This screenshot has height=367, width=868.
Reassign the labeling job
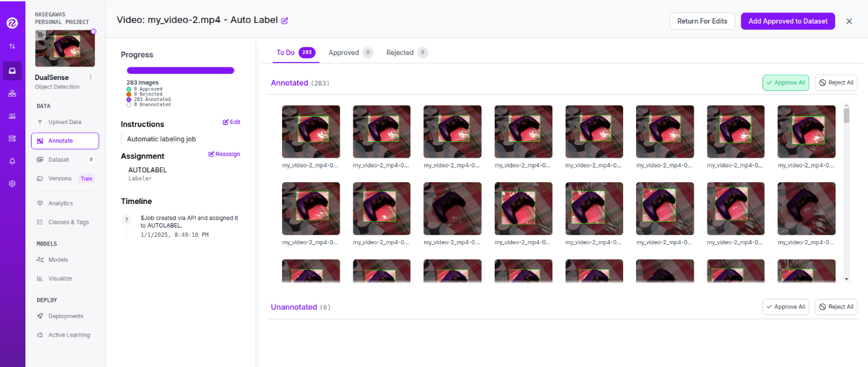pos(224,154)
